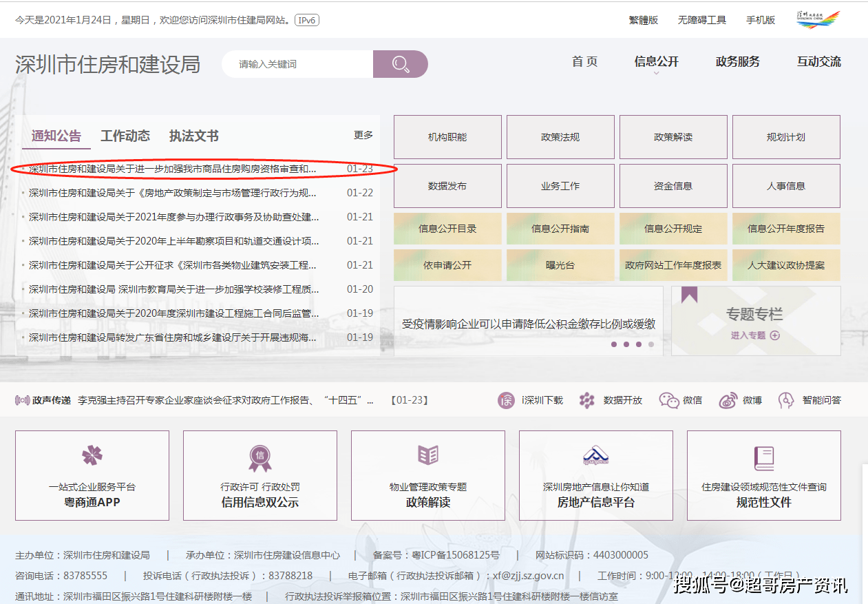
Task: Click the 繁體版 traditional Chinese link
Action: [x=644, y=19]
